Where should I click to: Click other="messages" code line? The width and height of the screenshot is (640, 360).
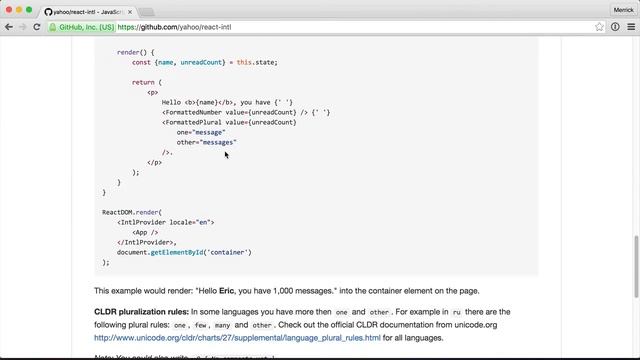pos(207,142)
